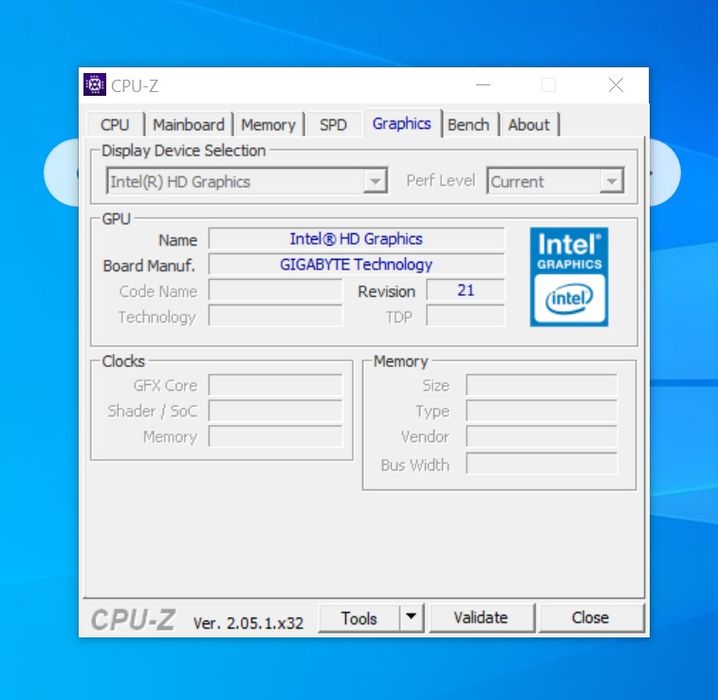The image size is (718, 700).
Task: Click the CPU-Z app icon in title bar
Action: (95, 85)
